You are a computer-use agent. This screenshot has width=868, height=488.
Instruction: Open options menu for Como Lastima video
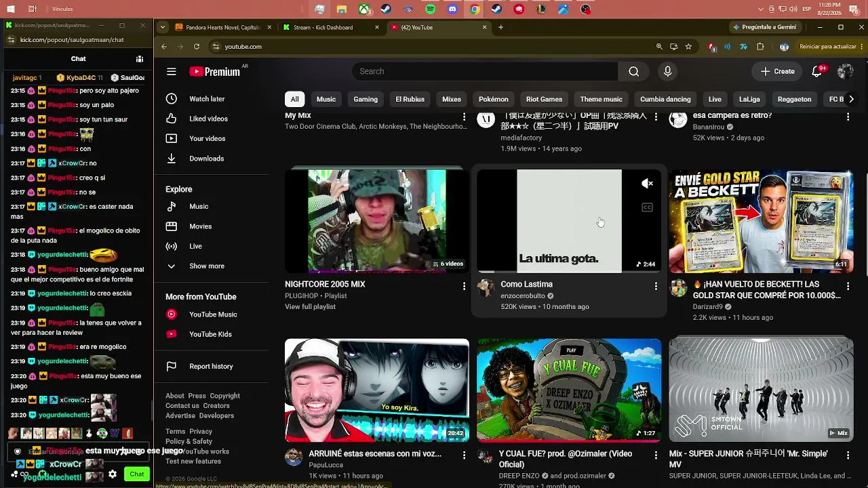(656, 287)
